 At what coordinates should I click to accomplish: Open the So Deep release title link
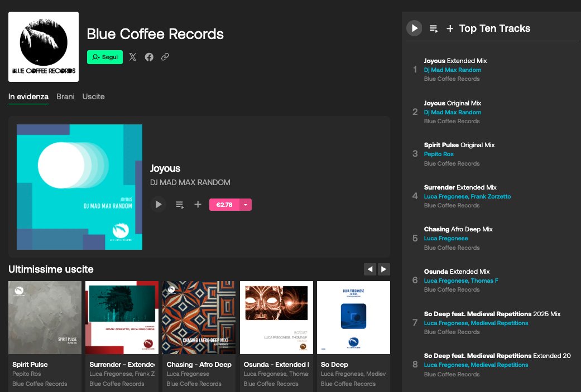click(334, 365)
